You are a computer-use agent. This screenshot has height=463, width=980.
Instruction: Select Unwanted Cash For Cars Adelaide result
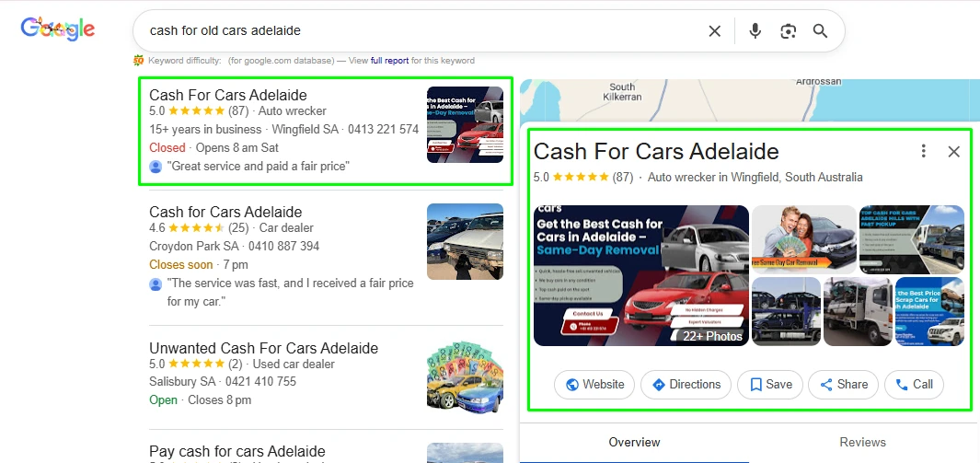click(x=263, y=349)
